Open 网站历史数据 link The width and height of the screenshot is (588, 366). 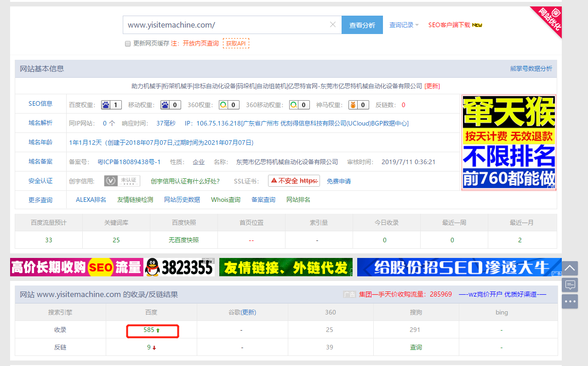(182, 200)
